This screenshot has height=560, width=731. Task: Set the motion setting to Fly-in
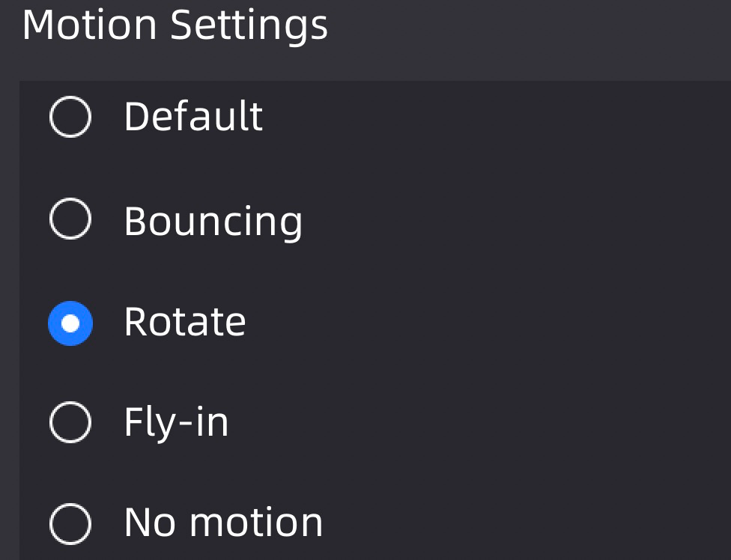coord(70,423)
